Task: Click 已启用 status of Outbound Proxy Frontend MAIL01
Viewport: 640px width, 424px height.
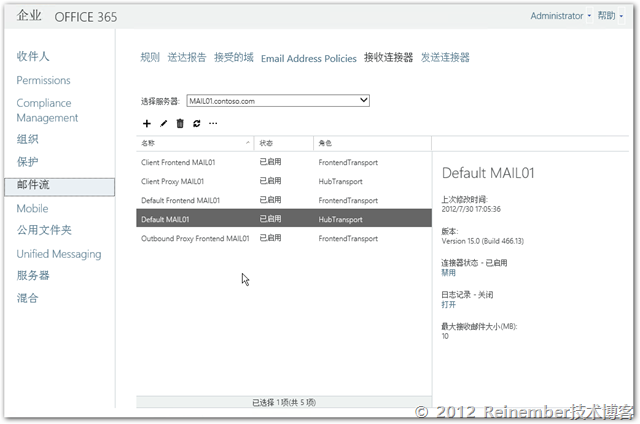Action: click(270, 238)
